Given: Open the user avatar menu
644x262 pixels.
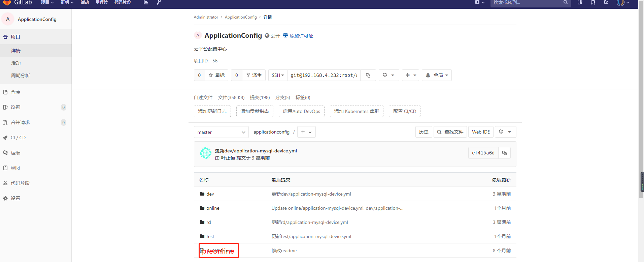Looking at the screenshot, I should pos(623,2).
